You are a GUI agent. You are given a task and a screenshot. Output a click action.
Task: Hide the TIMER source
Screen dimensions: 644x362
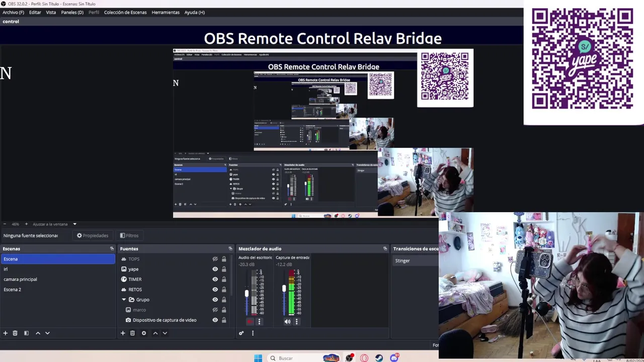pos(215,279)
